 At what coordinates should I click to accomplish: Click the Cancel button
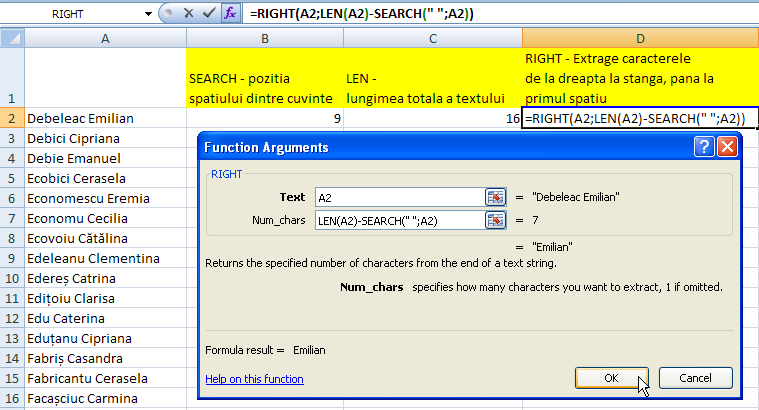pyautogui.click(x=696, y=378)
